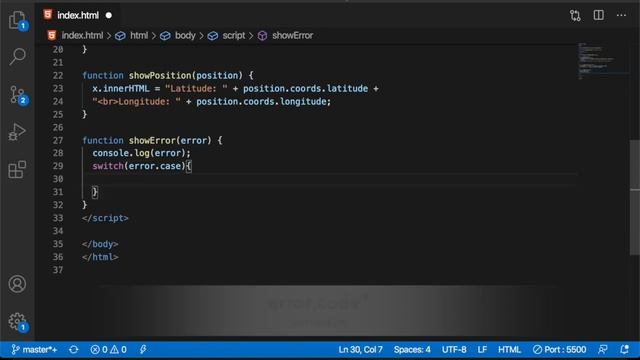
Task: Open the body breadcrumb dropdown
Action: [x=185, y=36]
